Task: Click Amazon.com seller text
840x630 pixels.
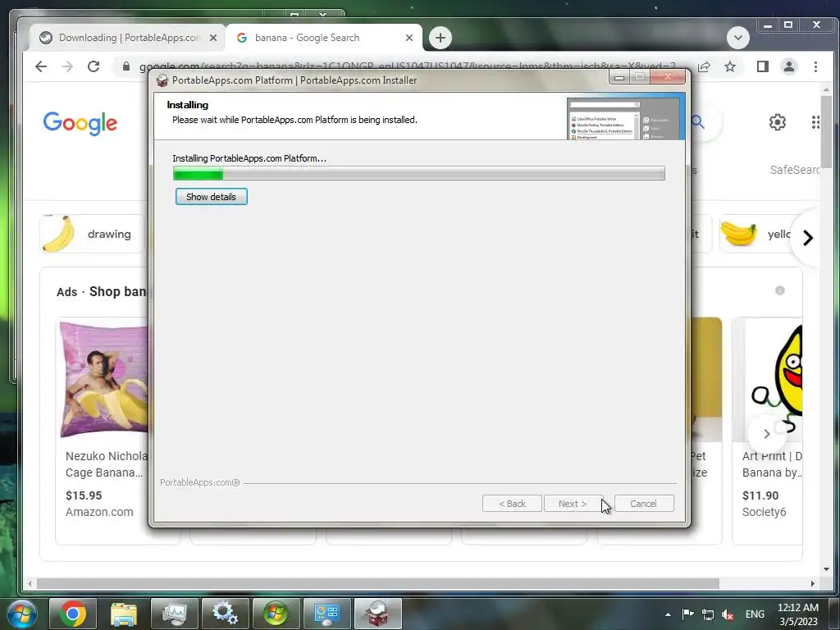Action: tap(99, 512)
